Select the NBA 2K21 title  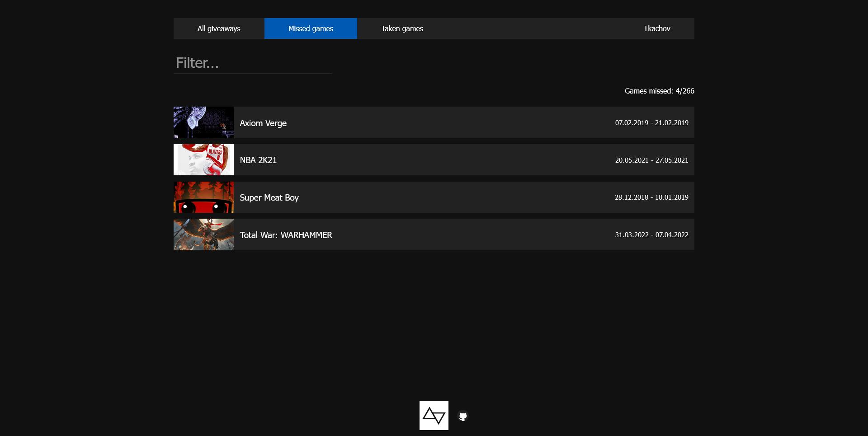tap(258, 160)
